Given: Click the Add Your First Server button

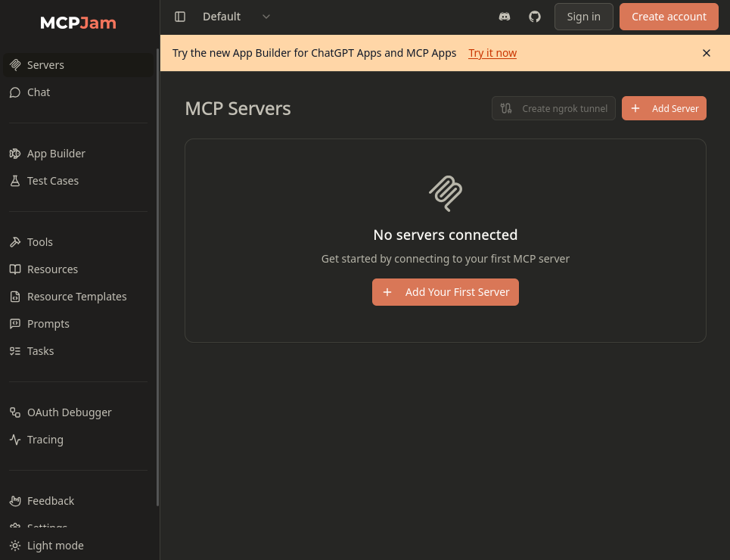Looking at the screenshot, I should pos(445,292).
